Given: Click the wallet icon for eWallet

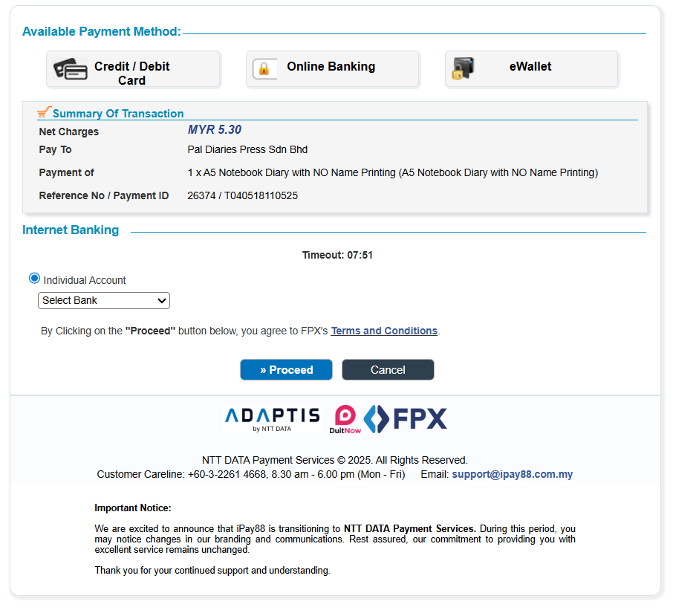Looking at the screenshot, I should pyautogui.click(x=463, y=68).
